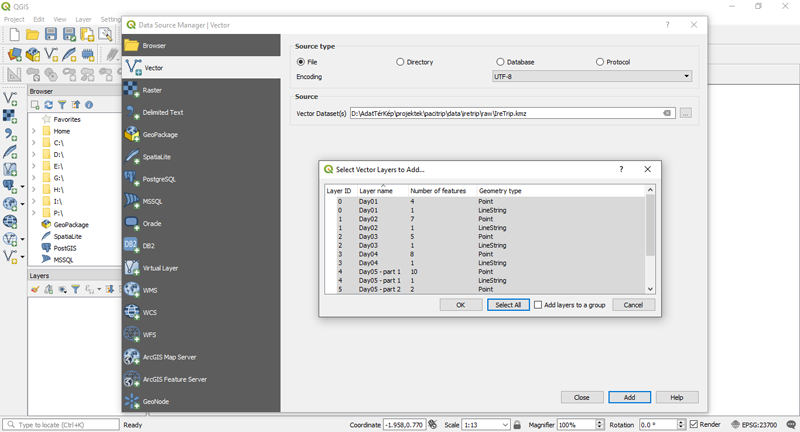Collapse all in Browser panel icon

pyautogui.click(x=76, y=105)
